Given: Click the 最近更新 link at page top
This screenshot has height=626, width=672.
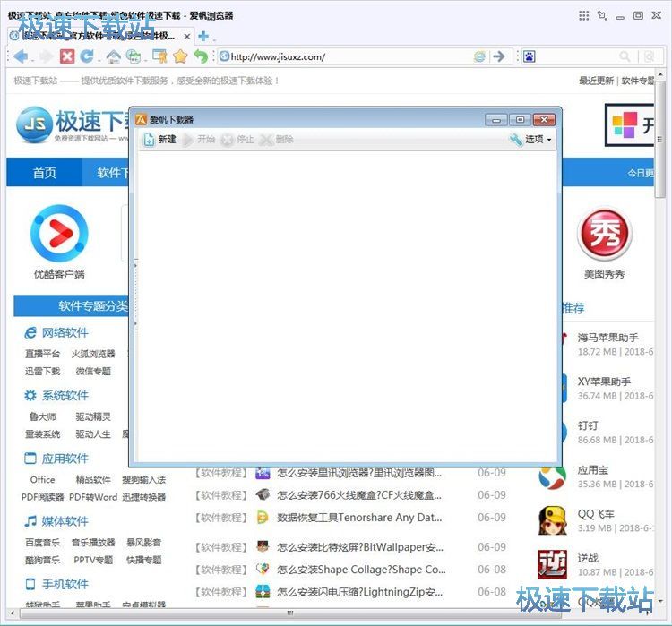Looking at the screenshot, I should coord(596,81).
